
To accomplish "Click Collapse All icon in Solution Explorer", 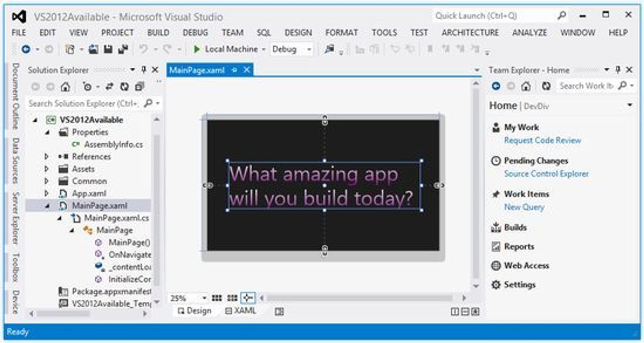I will pos(139,87).
